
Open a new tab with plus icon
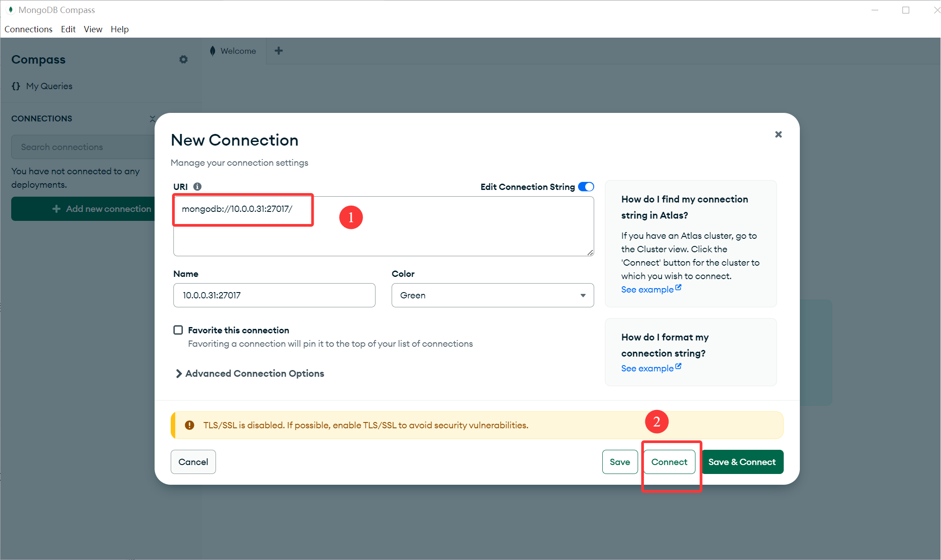click(278, 51)
